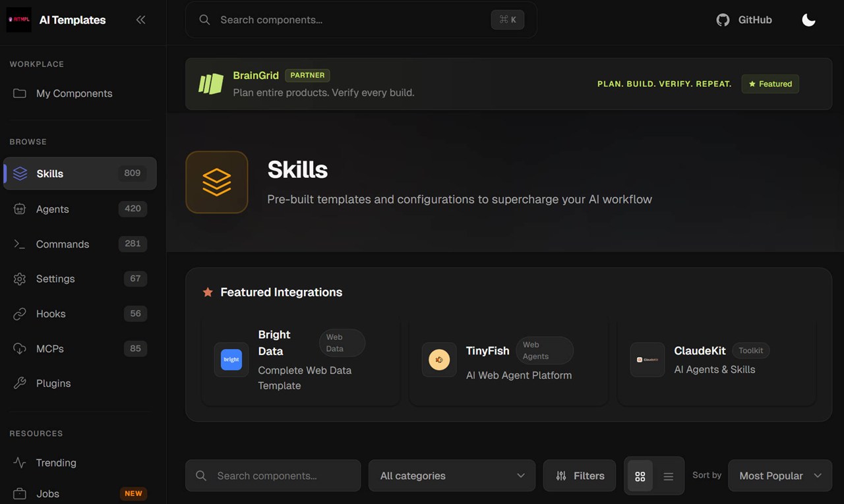Click the Commands terminal icon
The image size is (844, 504).
click(20, 244)
